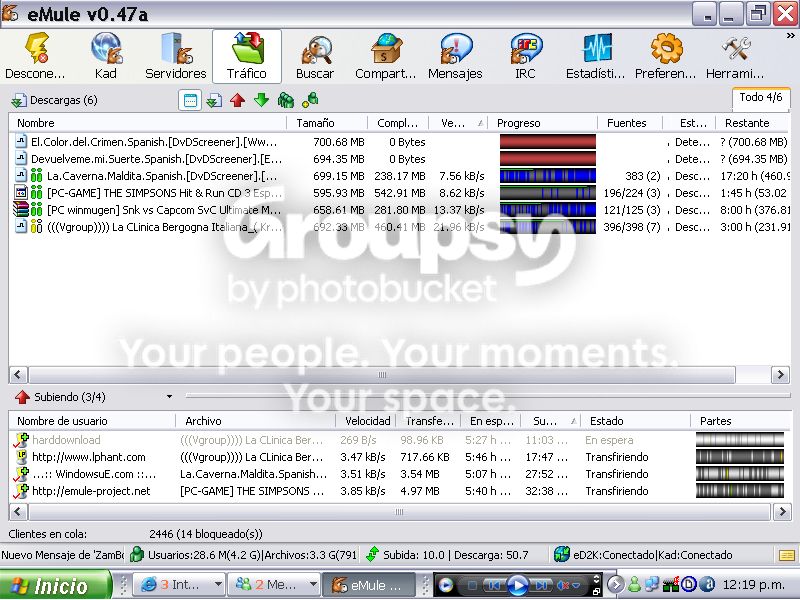
Task: Open the Buscar search panel
Action: click(x=315, y=56)
